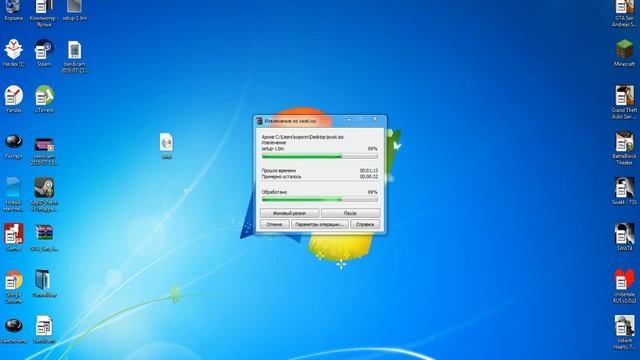Select the bandicam video with purple thumbnail
This screenshot has width=640, height=360.
(x=44, y=151)
